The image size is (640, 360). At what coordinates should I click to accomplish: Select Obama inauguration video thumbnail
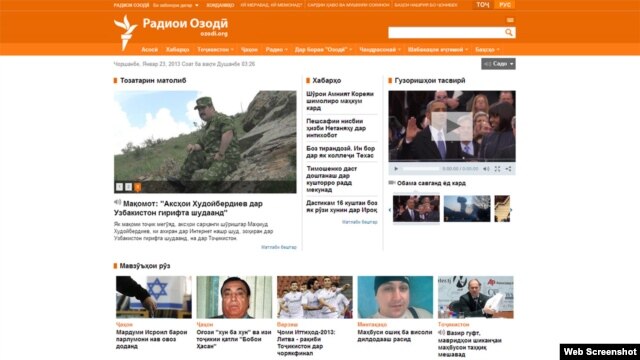coord(416,209)
